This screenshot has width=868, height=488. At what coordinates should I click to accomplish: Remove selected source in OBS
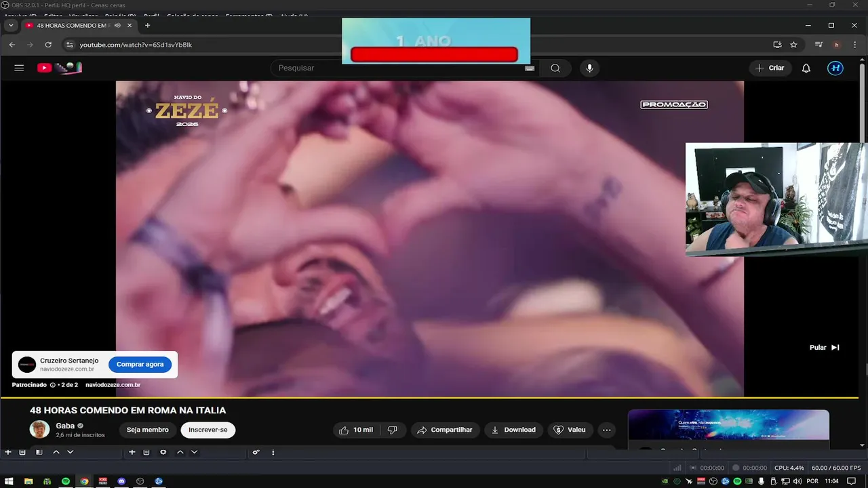pos(146,452)
